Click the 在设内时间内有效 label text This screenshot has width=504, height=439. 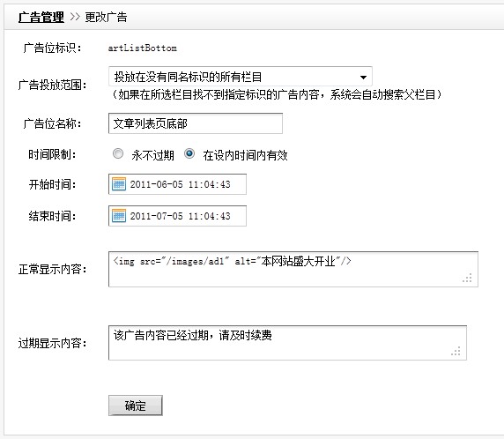(x=245, y=155)
